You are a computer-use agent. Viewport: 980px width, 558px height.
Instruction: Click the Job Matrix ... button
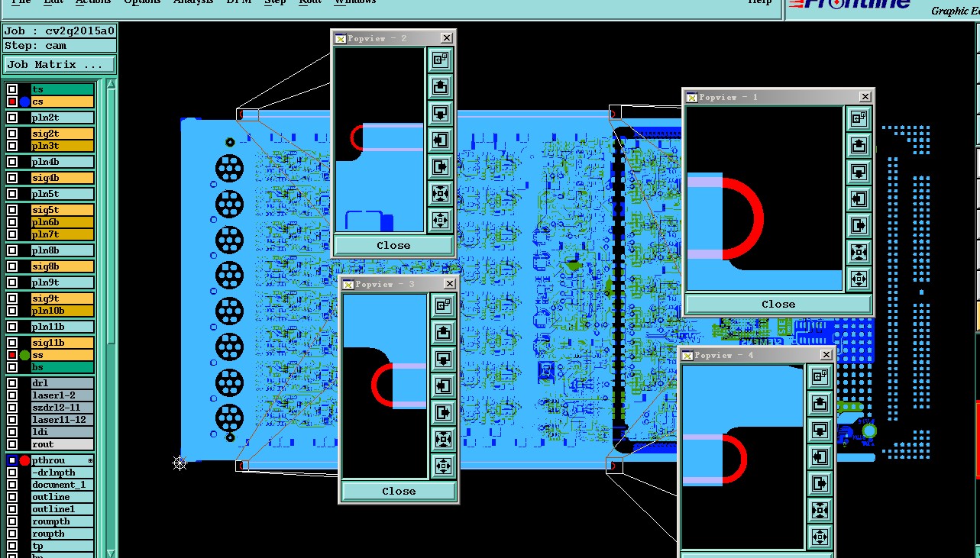pyautogui.click(x=60, y=65)
